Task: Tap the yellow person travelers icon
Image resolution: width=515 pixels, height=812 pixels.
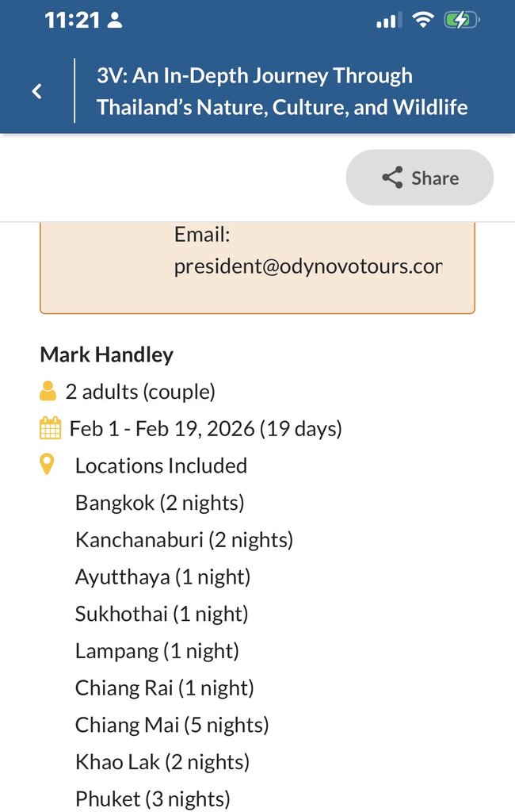Action: (x=48, y=391)
